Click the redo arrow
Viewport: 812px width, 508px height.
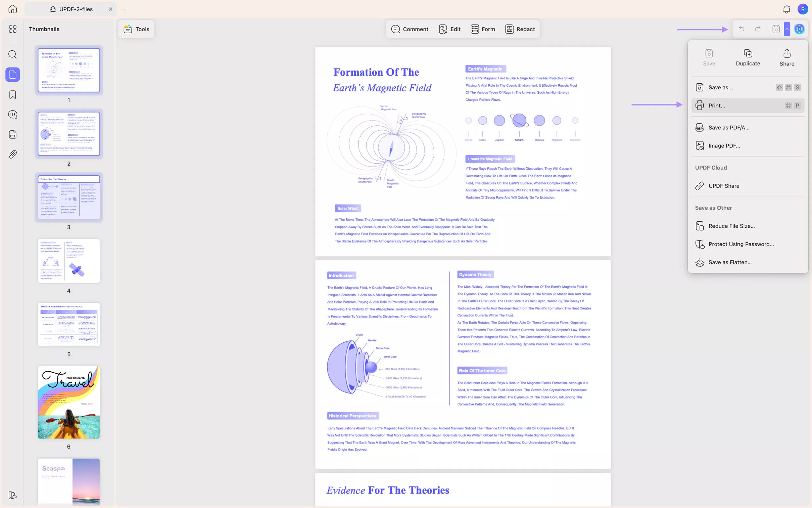[758, 29]
